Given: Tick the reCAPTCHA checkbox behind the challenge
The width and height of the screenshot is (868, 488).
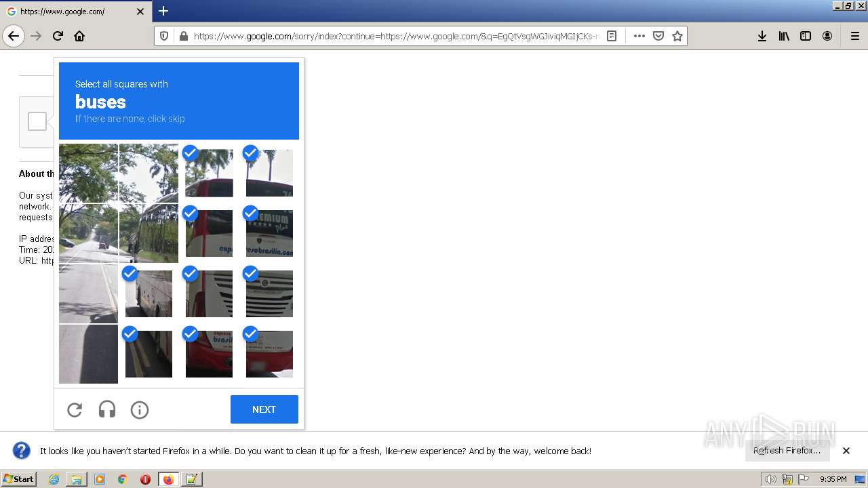Looking at the screenshot, I should [37, 121].
